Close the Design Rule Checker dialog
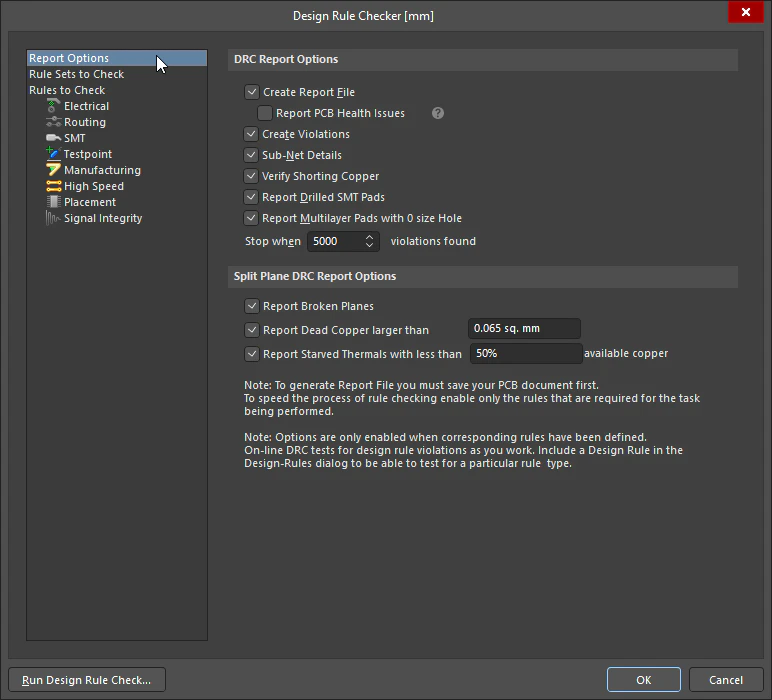Screen dimensions: 772x700 (745, 12)
